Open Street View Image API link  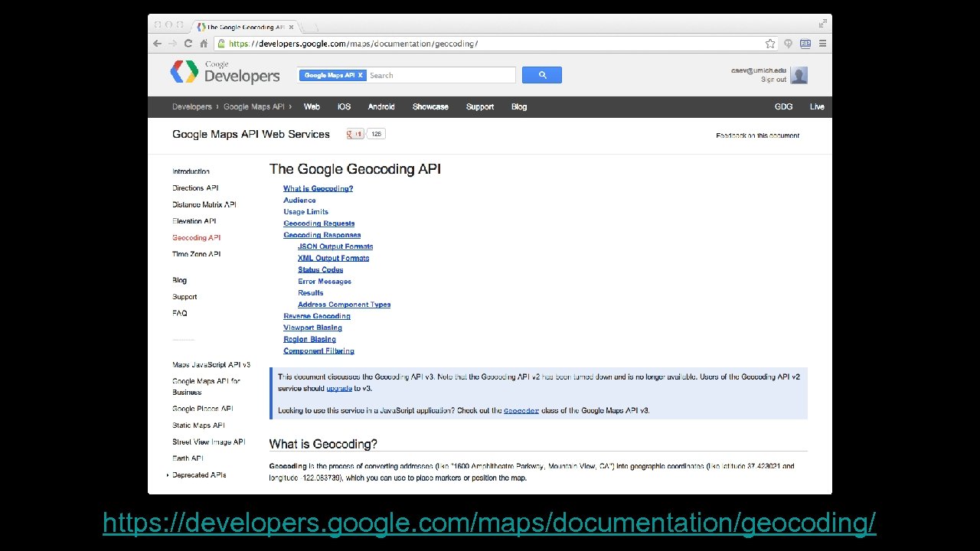pos(209,442)
